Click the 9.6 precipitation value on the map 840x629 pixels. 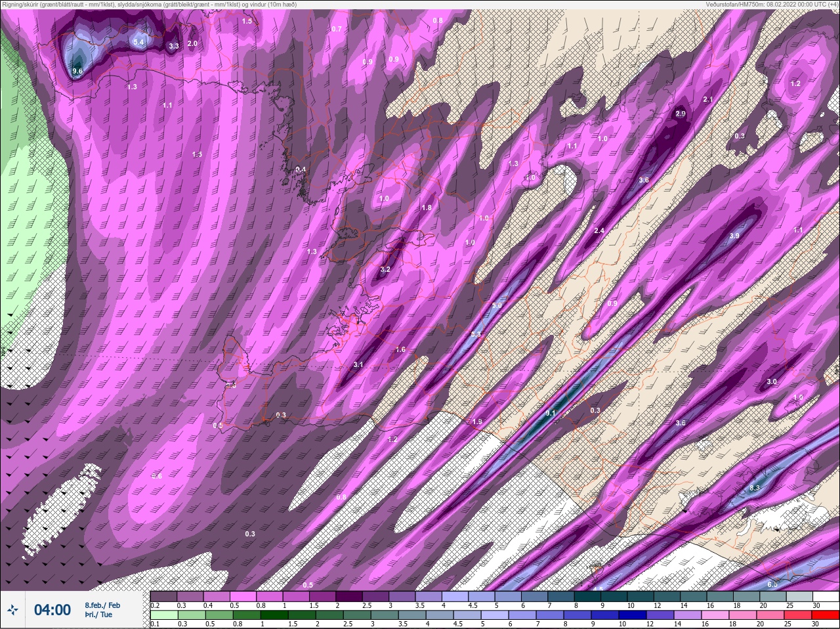tap(77, 71)
